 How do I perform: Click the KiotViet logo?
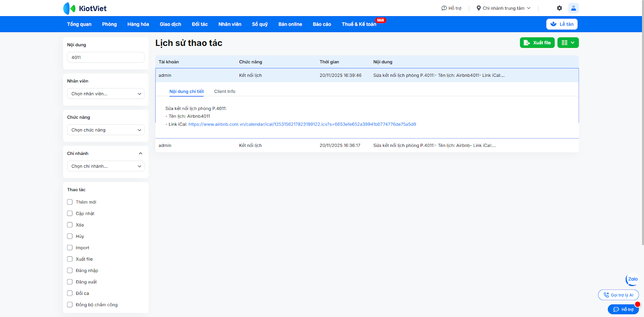tap(85, 8)
